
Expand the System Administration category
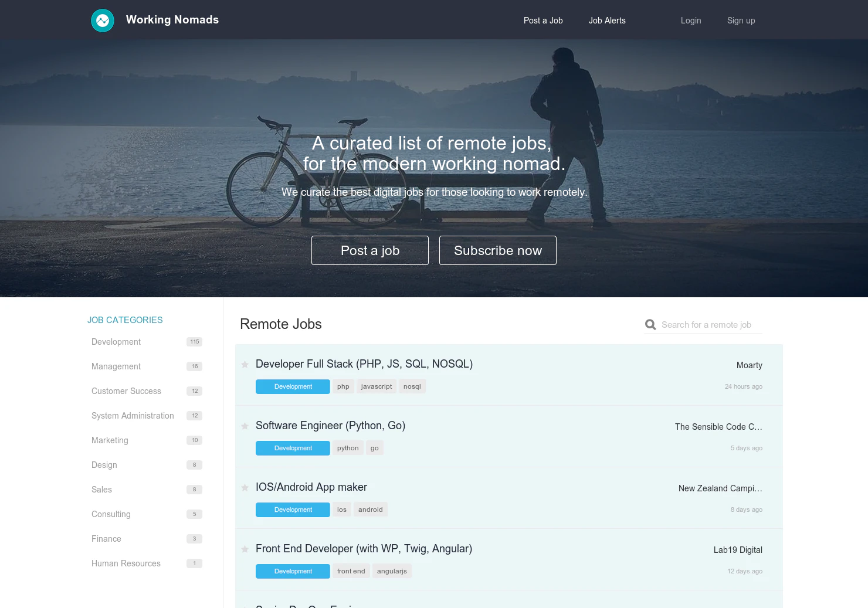[133, 416]
